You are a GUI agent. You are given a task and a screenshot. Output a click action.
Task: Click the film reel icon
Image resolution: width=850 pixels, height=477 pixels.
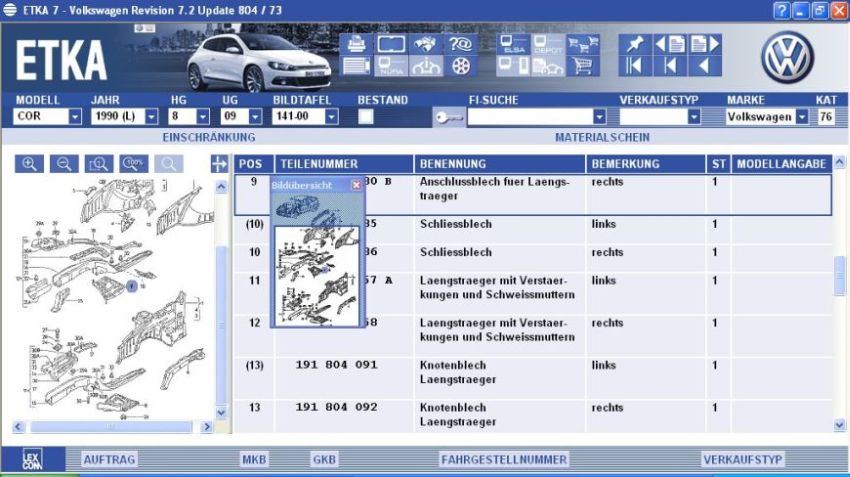point(460,67)
